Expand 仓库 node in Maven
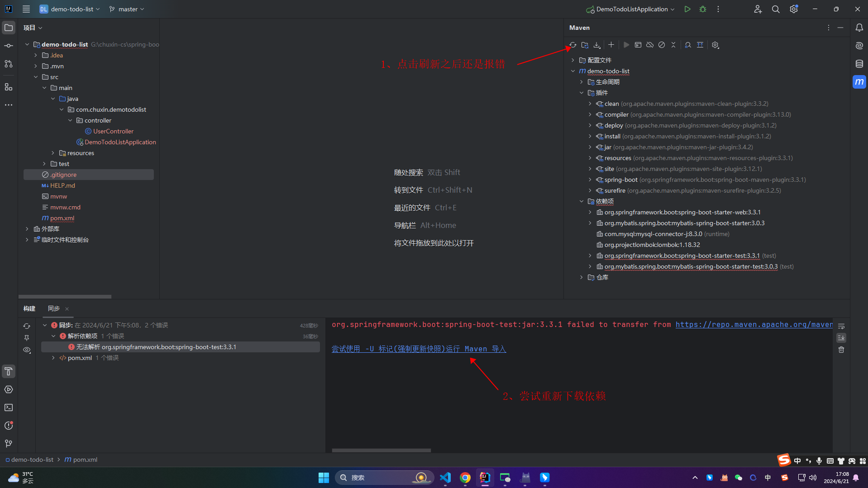This screenshot has width=868, height=488. pyautogui.click(x=582, y=277)
